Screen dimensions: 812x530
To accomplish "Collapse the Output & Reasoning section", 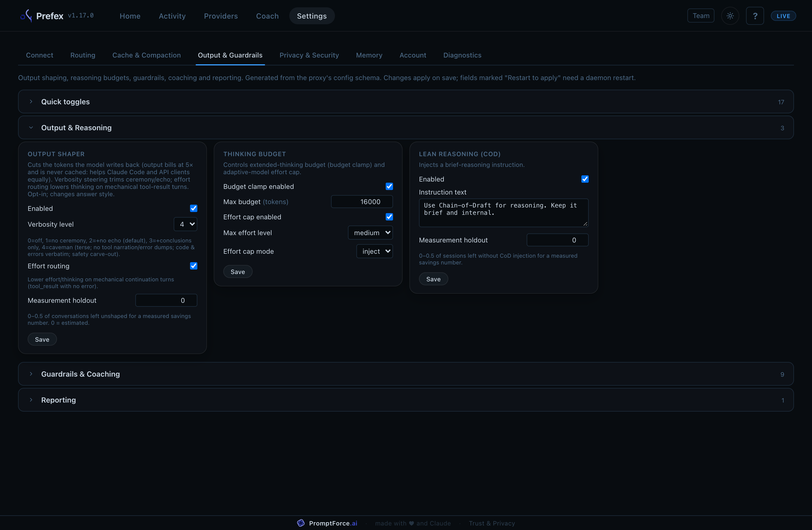I will pos(406,127).
